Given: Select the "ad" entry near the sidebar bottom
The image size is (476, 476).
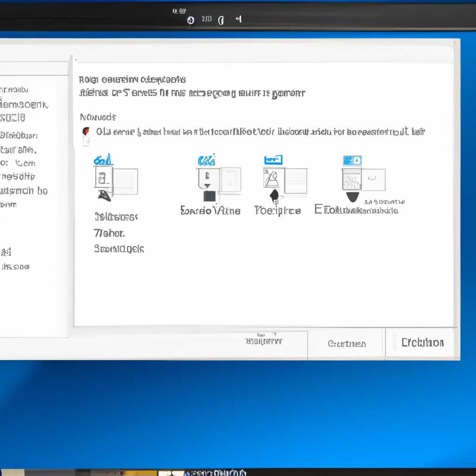Looking at the screenshot, I should click(x=6, y=252).
